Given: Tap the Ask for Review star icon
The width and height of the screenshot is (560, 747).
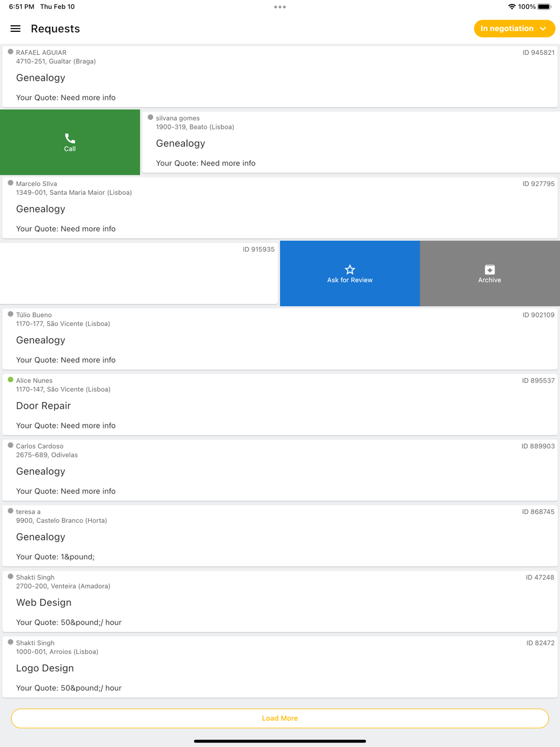Looking at the screenshot, I should pyautogui.click(x=350, y=269).
